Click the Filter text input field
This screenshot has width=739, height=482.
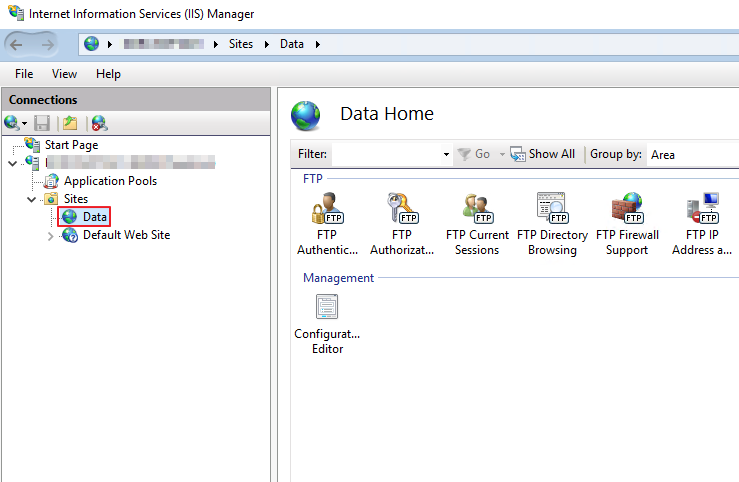tap(387, 155)
